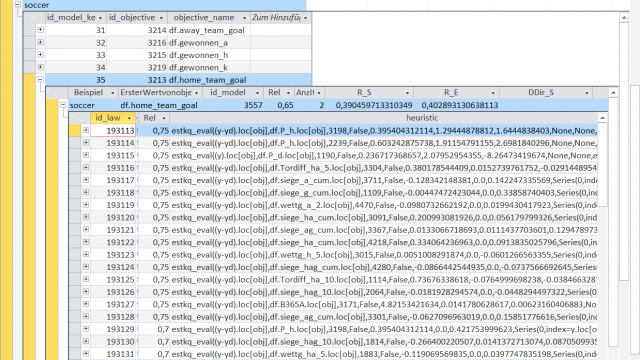Open the Zum Hinzufügen column dropdown arrow
The height and width of the screenshot is (360, 640).
306,18
